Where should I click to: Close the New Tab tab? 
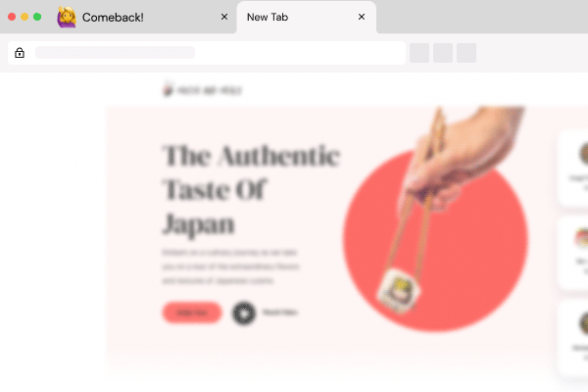click(362, 17)
